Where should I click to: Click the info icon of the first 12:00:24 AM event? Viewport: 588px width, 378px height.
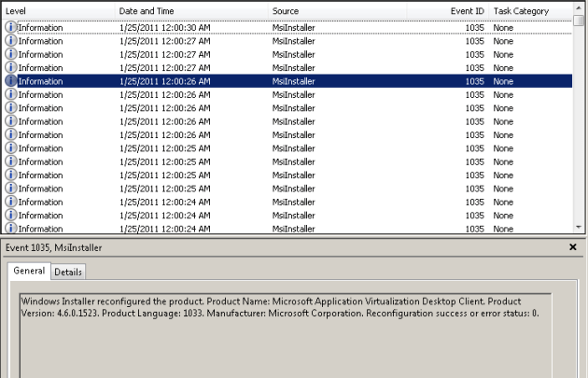click(x=11, y=202)
